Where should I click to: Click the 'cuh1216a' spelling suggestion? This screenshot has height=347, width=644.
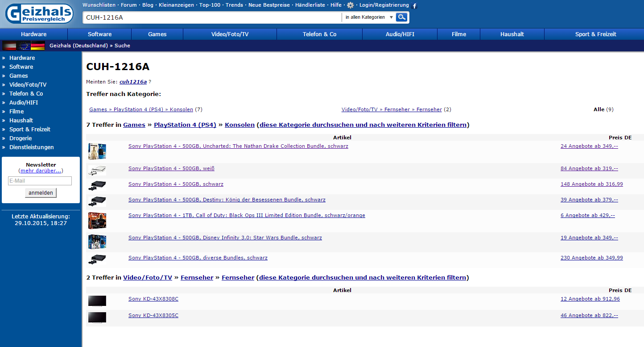[133, 82]
